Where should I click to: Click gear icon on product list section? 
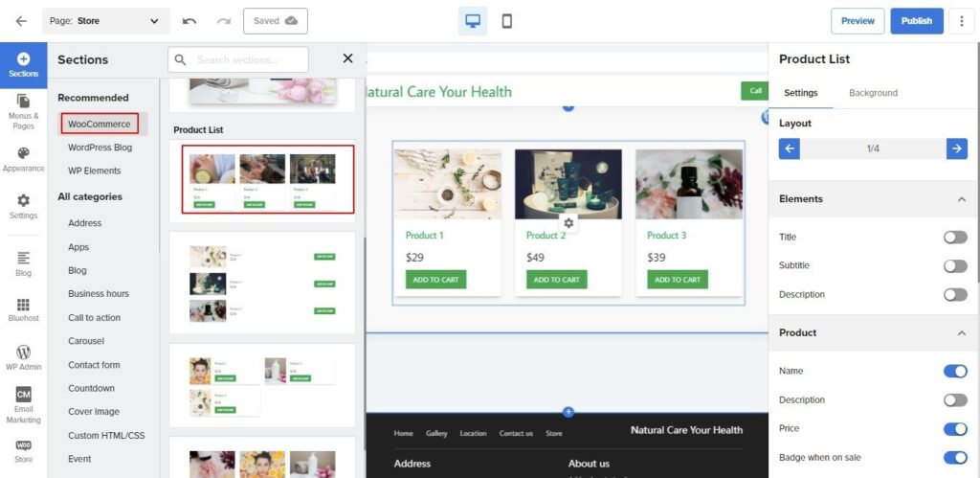[x=568, y=223]
